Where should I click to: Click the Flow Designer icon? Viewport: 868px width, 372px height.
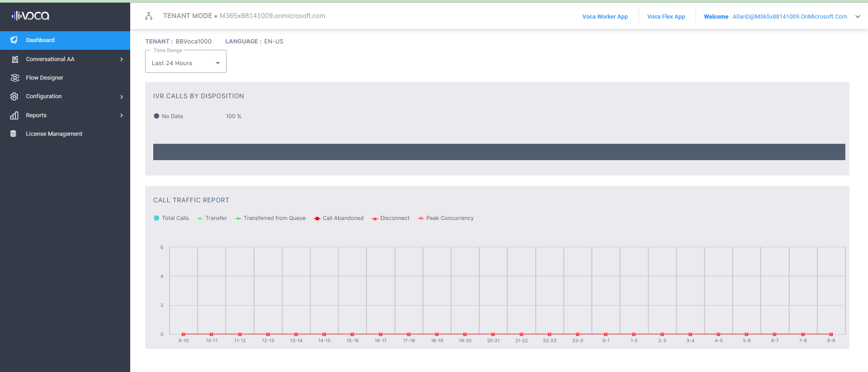pos(14,78)
